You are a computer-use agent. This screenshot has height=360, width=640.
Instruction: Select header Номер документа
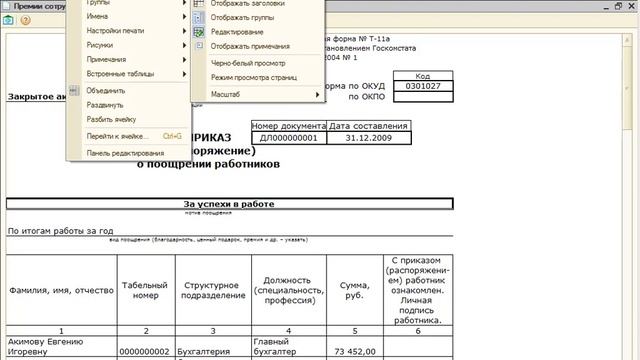[x=289, y=126]
